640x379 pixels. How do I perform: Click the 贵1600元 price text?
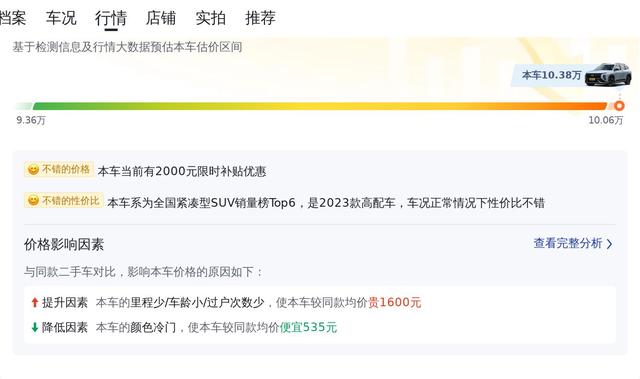[395, 303]
